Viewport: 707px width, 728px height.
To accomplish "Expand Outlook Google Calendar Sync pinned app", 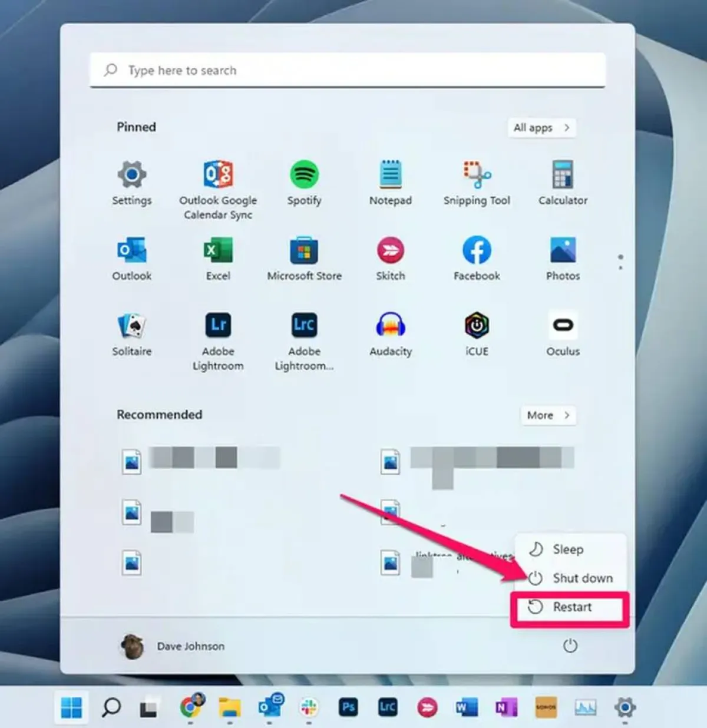I will click(218, 174).
